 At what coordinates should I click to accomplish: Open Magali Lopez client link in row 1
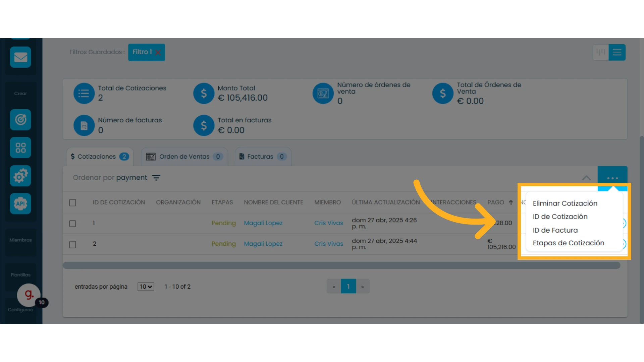tap(263, 223)
